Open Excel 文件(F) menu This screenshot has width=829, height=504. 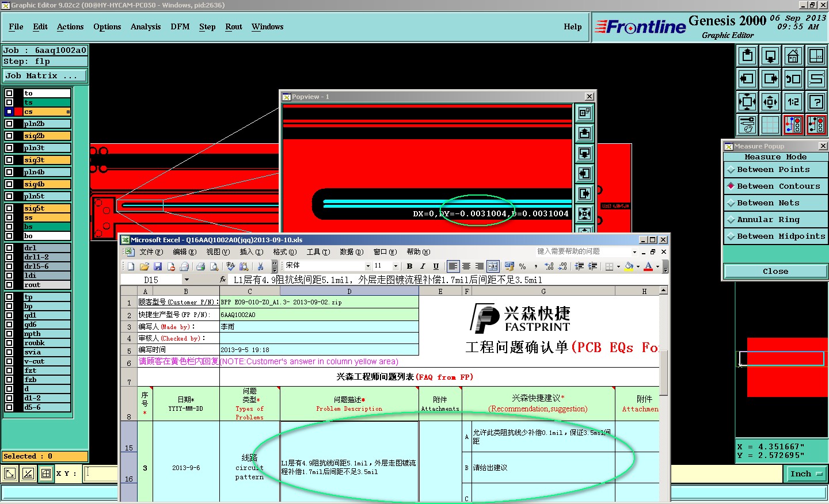(151, 252)
